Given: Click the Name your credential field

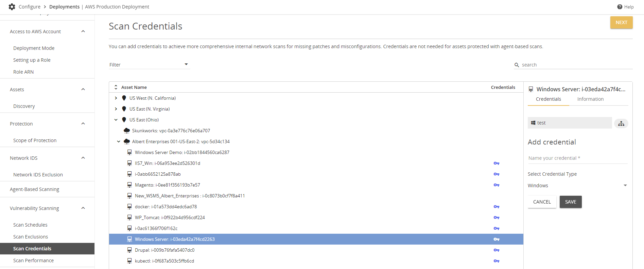Looking at the screenshot, I should 577,158.
